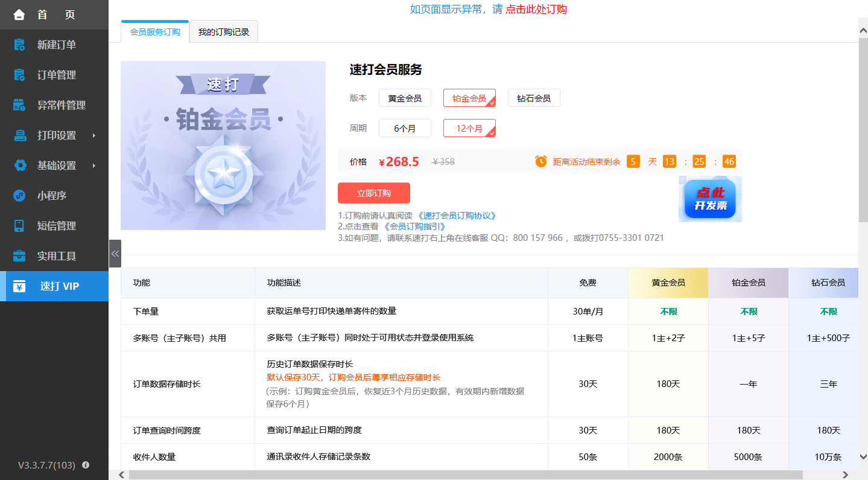The image size is (868, 480).
Task: Open the 首页 menu item
Action: click(54, 14)
